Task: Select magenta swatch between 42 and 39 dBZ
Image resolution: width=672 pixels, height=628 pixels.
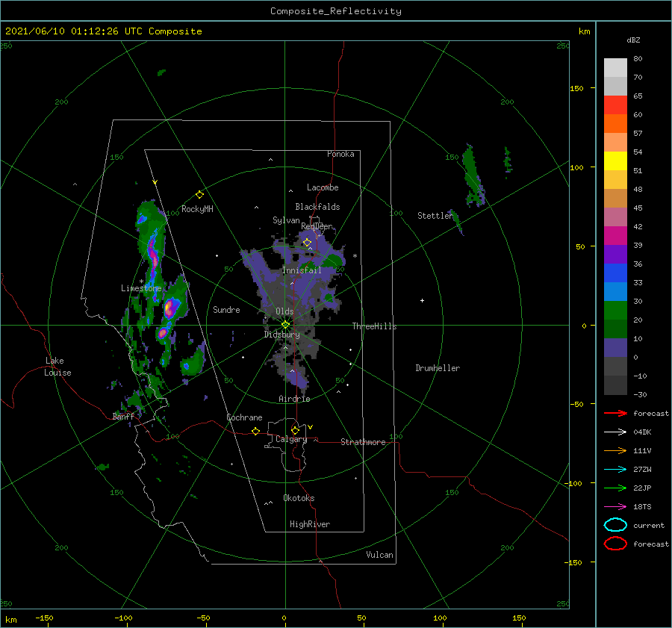Action: pyautogui.click(x=615, y=235)
